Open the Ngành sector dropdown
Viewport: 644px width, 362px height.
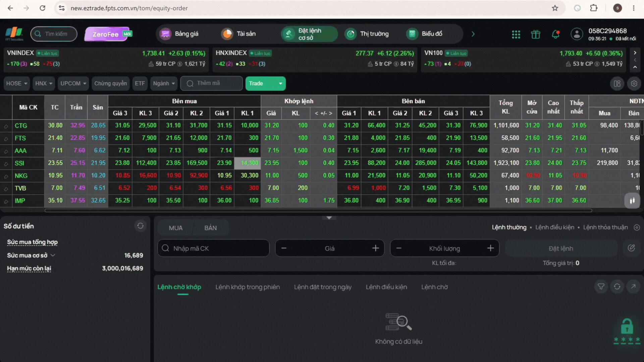[164, 83]
